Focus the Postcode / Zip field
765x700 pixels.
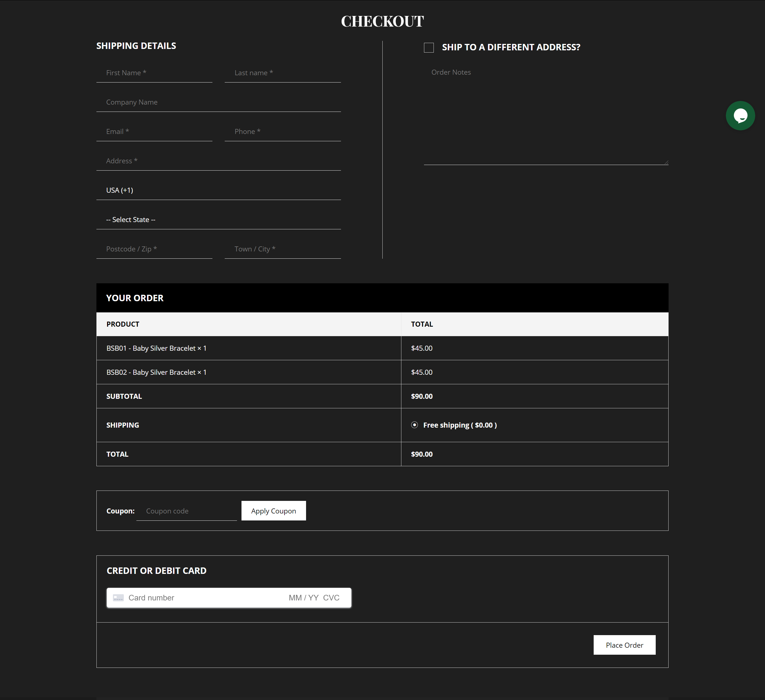154,249
